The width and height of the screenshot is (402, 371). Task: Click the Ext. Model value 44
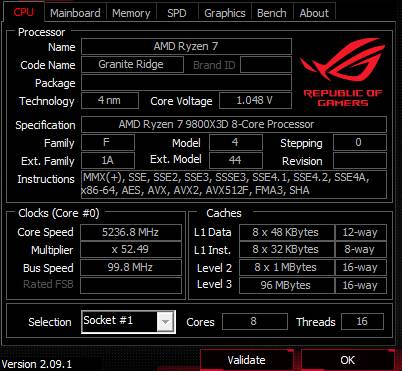pos(236,161)
